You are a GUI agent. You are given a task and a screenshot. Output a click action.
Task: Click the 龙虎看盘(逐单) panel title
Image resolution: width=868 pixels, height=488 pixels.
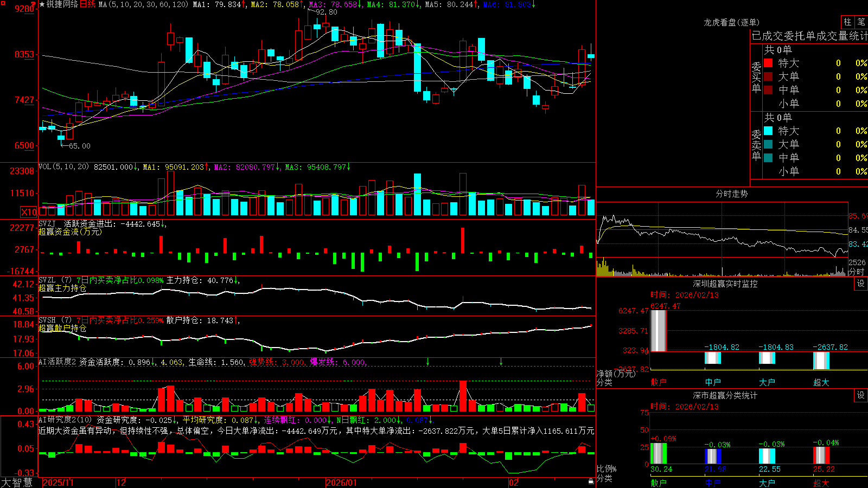[x=731, y=22]
